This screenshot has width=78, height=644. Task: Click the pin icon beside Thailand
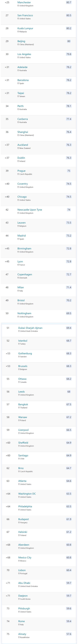tap(19, 408)
